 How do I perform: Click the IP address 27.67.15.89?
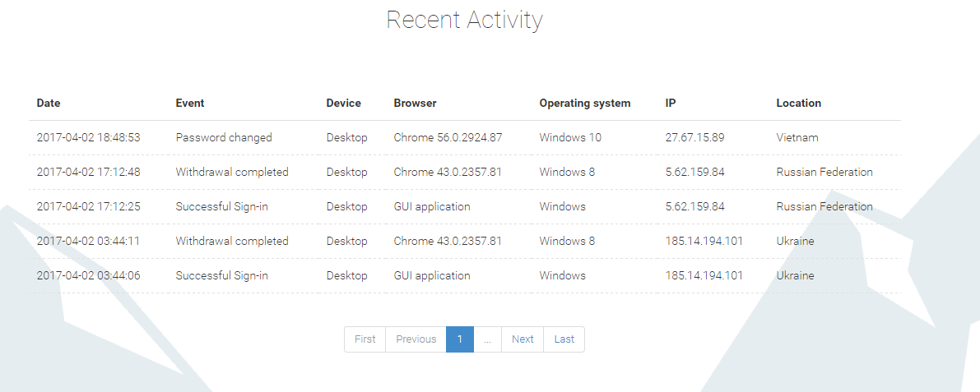pos(694,138)
